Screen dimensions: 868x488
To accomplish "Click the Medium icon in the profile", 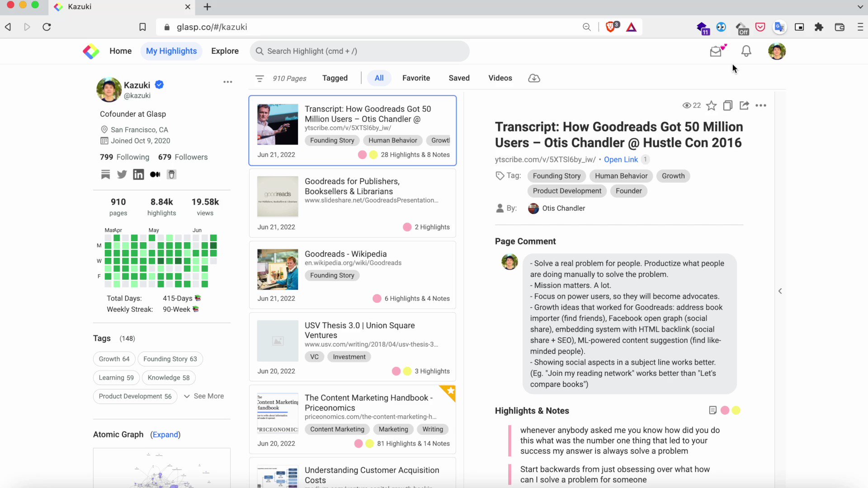I will coord(155,174).
